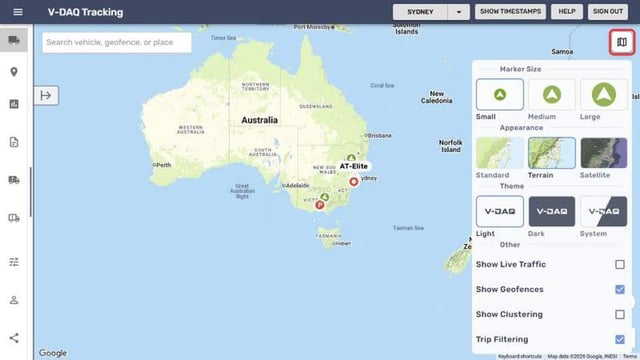This screenshot has width=640, height=360.
Task: Click the V-DAQ Tracking title
Action: 85,12
